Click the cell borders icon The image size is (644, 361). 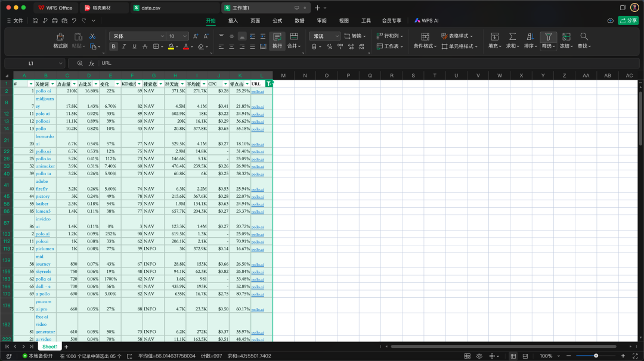coord(156,47)
